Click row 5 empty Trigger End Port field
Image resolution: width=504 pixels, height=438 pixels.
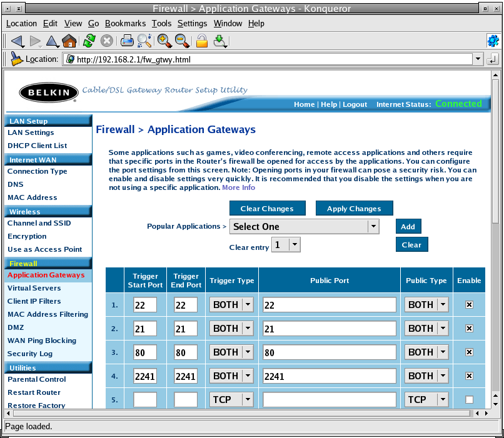pyautogui.click(x=186, y=400)
